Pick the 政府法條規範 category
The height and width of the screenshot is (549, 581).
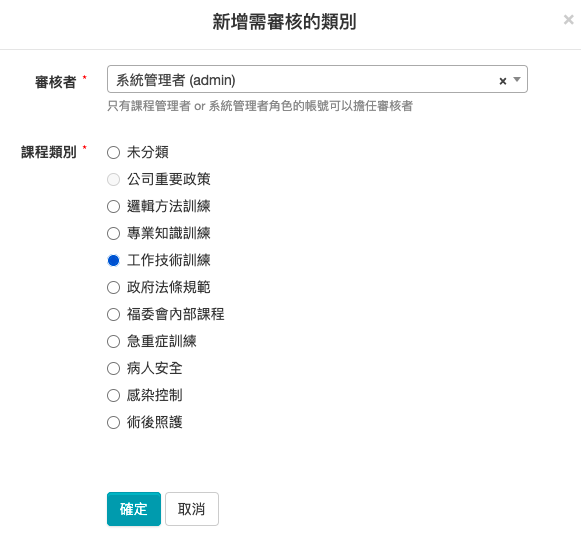113,287
